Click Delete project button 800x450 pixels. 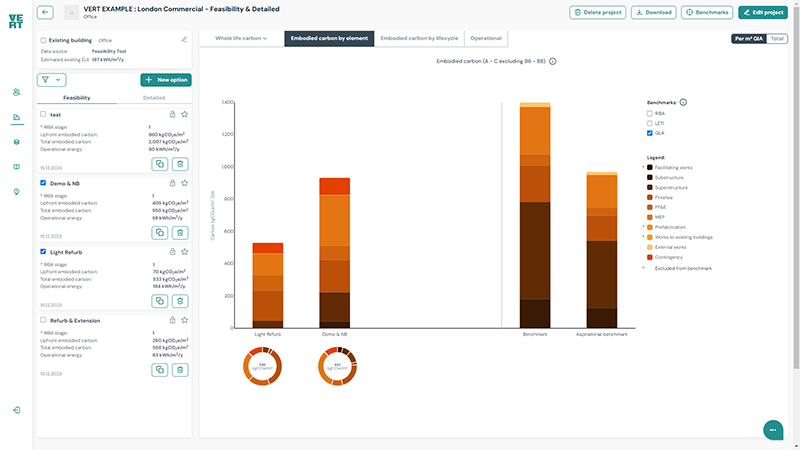pos(597,12)
